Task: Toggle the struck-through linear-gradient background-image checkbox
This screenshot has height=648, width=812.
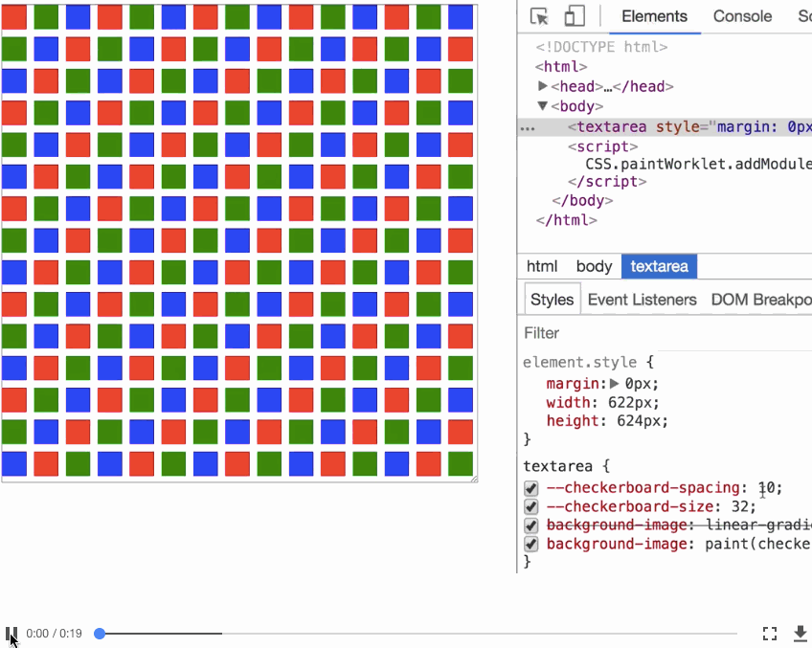Action: tap(530, 525)
